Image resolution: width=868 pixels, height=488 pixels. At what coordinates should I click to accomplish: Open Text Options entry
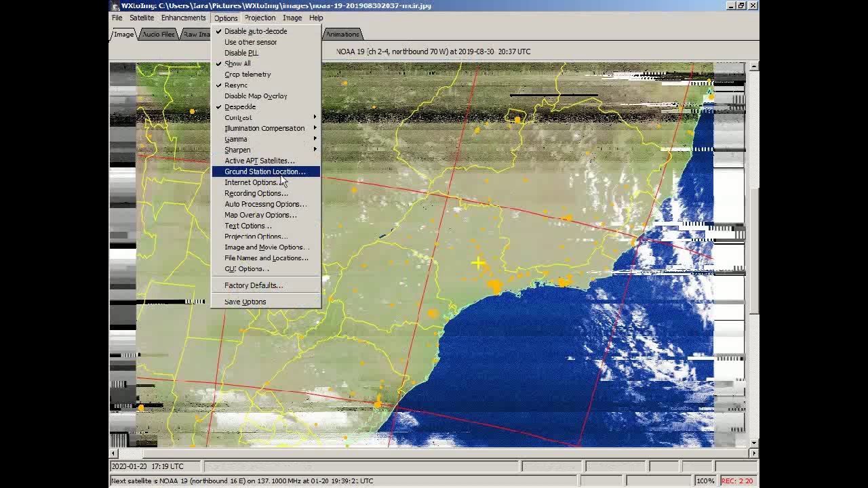(x=266, y=226)
